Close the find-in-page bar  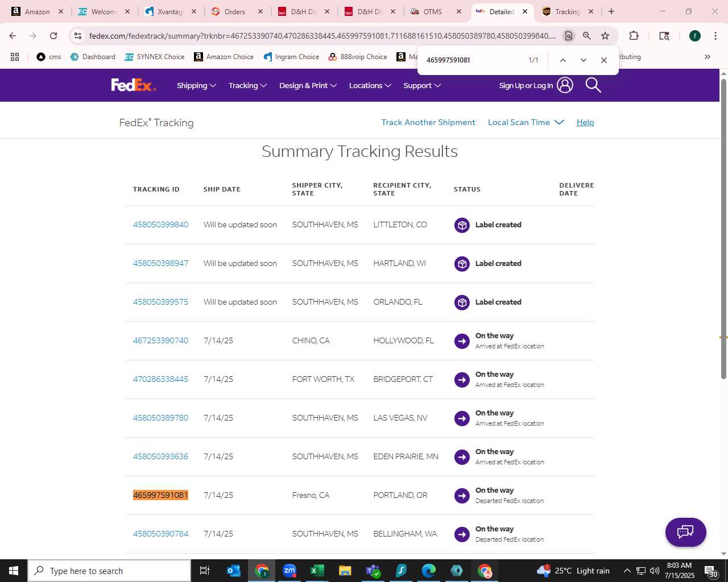pyautogui.click(x=604, y=60)
